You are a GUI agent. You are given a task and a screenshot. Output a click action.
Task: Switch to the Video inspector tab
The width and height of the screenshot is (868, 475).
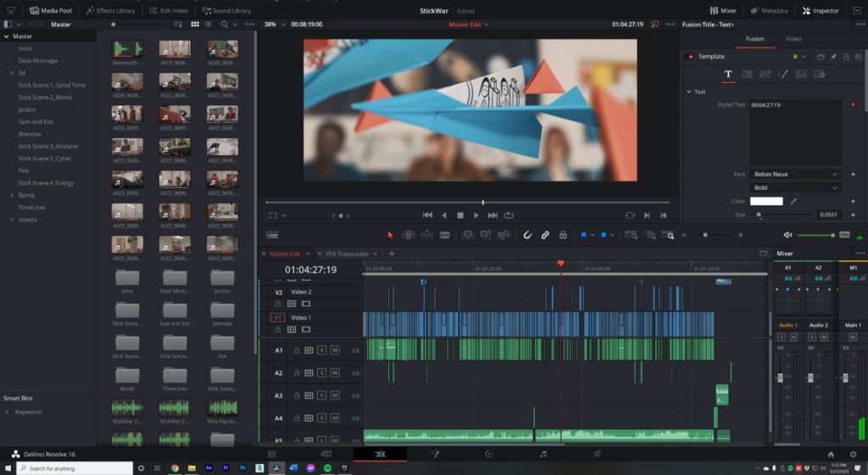click(793, 39)
